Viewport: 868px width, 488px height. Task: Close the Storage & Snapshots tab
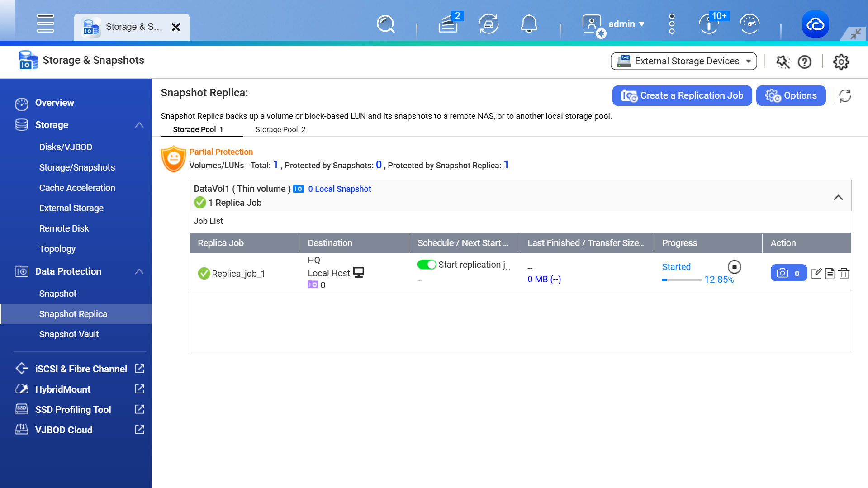(176, 27)
